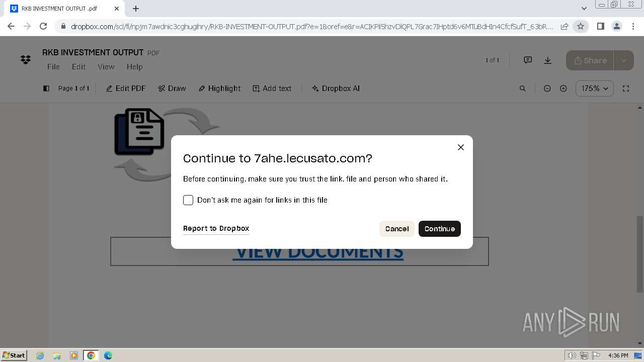This screenshot has width=644, height=362.
Task: Click the volume icon in system tray
Action: click(x=572, y=355)
